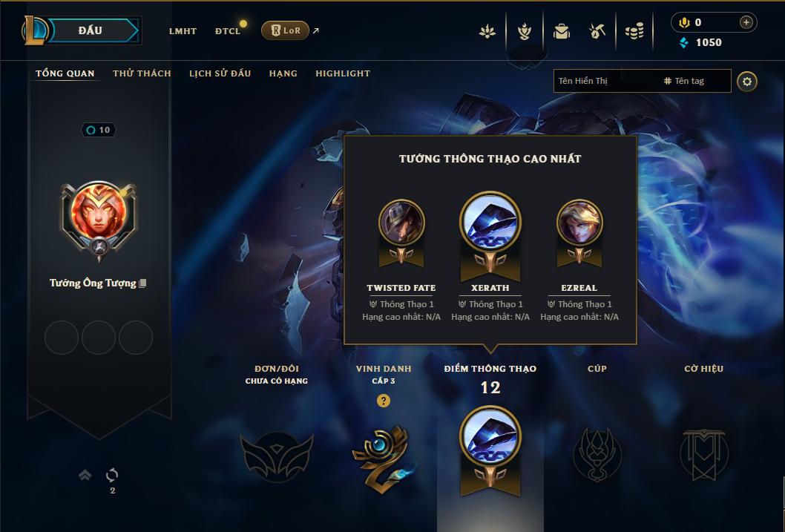Open the Store coins icon

634,31
